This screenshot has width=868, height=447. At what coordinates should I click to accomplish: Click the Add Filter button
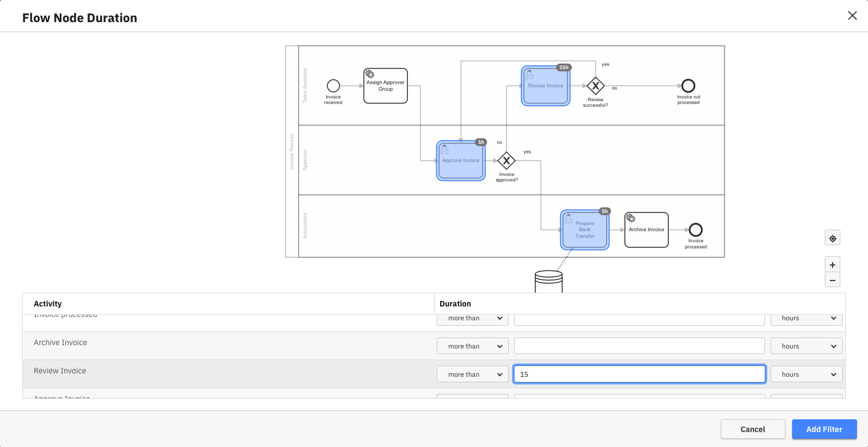(x=824, y=429)
